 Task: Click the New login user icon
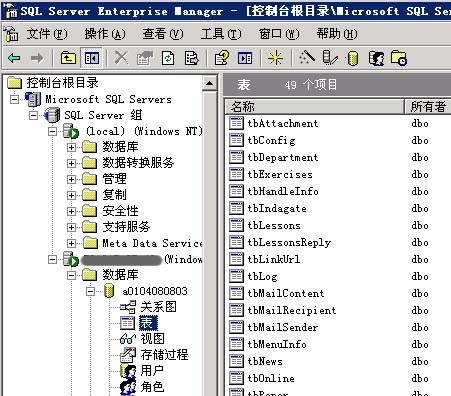376,58
